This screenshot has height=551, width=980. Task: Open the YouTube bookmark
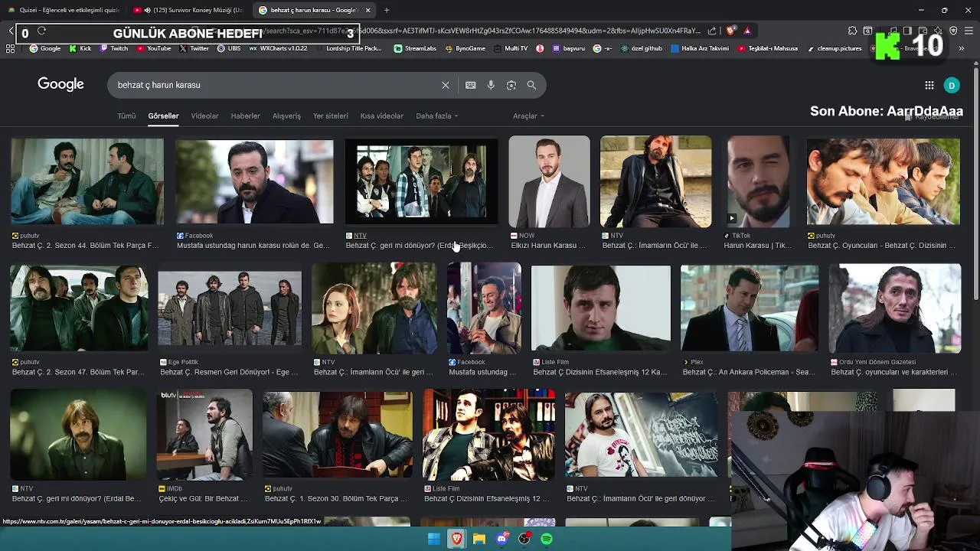[153, 48]
